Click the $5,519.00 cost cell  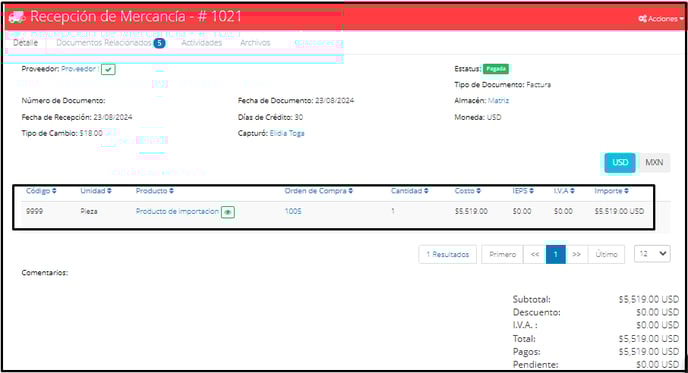coord(471,211)
